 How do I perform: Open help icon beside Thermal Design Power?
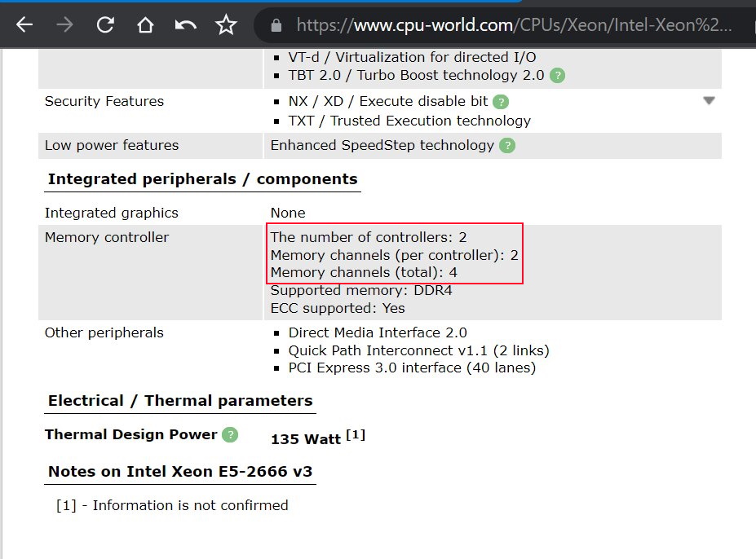pyautogui.click(x=230, y=434)
